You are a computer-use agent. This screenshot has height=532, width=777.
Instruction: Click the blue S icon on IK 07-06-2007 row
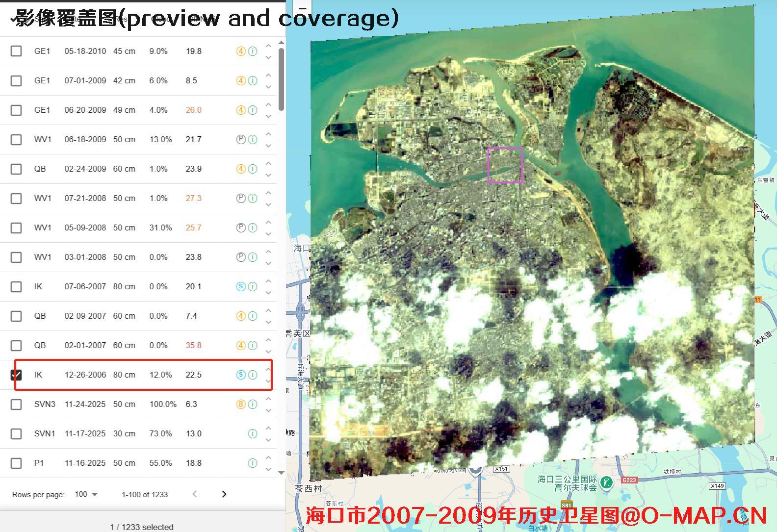point(241,286)
